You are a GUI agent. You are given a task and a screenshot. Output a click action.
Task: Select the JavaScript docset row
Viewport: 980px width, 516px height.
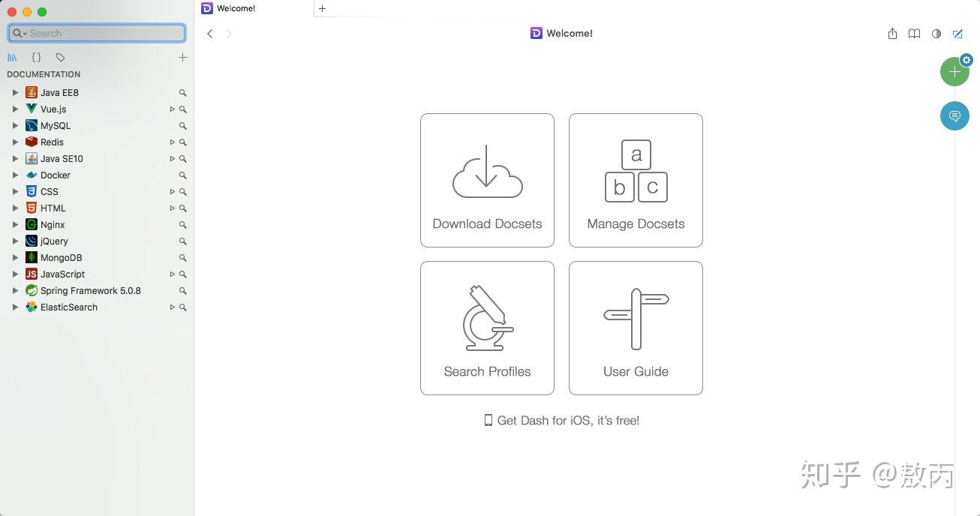pyautogui.click(x=97, y=274)
